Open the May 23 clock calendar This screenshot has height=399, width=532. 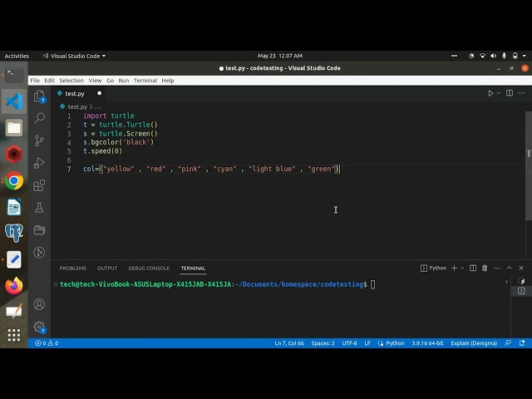click(280, 56)
